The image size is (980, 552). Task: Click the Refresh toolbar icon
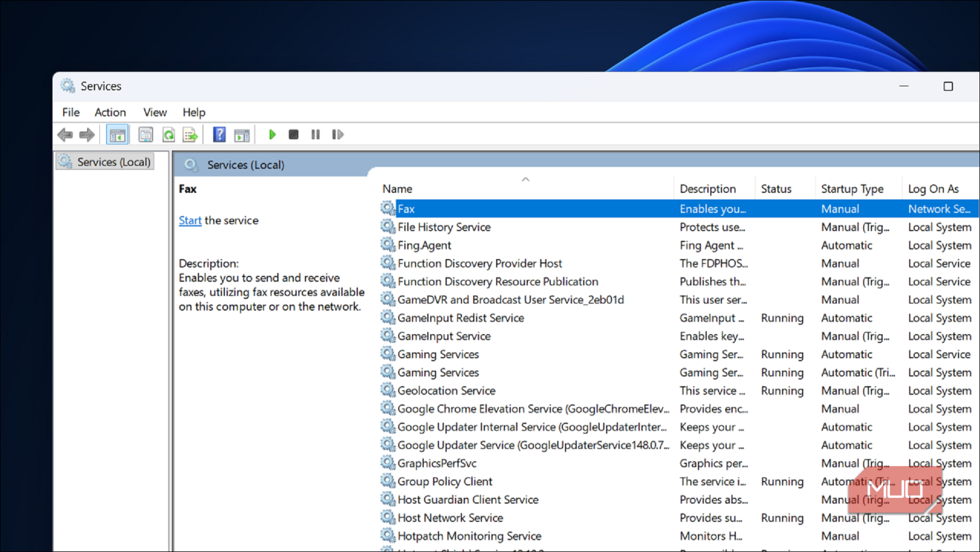(x=169, y=134)
